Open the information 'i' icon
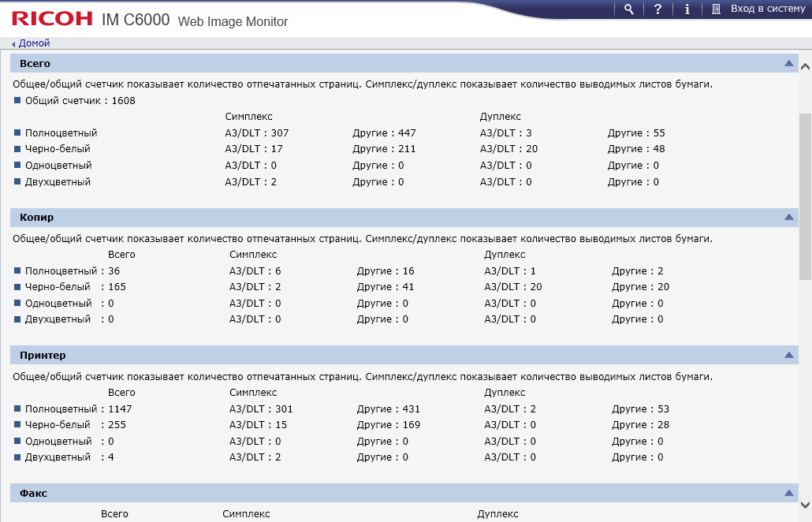 (x=687, y=9)
